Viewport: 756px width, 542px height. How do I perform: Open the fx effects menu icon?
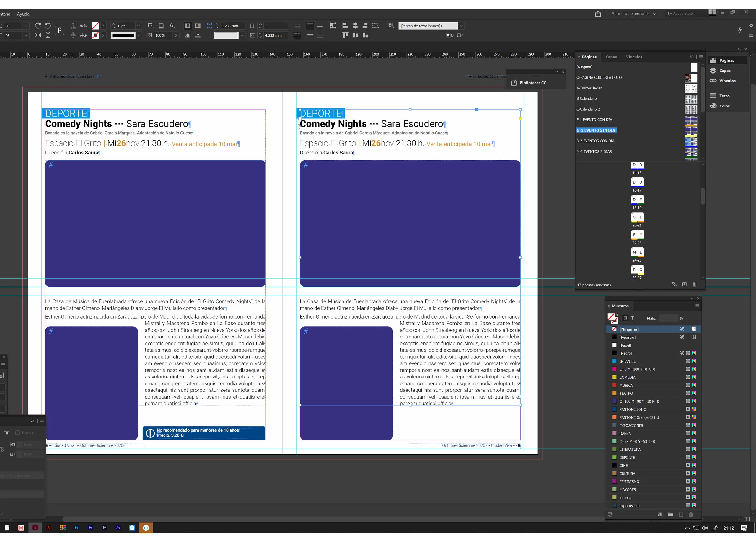[172, 26]
